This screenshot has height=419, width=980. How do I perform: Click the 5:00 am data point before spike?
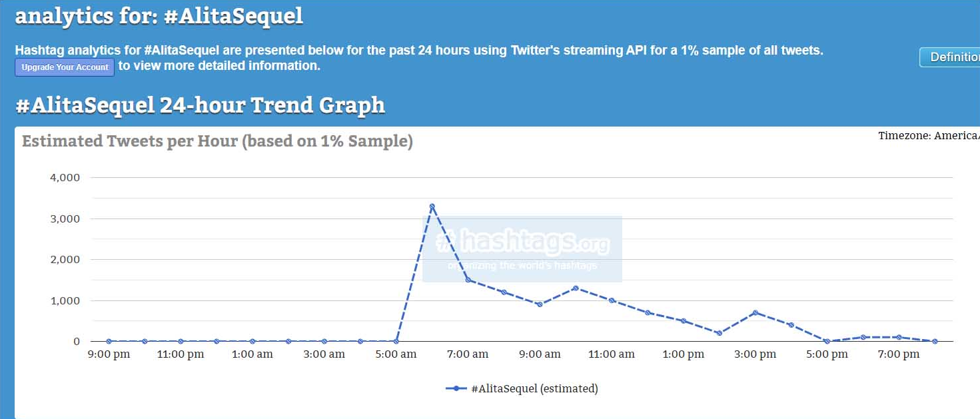[396, 341]
